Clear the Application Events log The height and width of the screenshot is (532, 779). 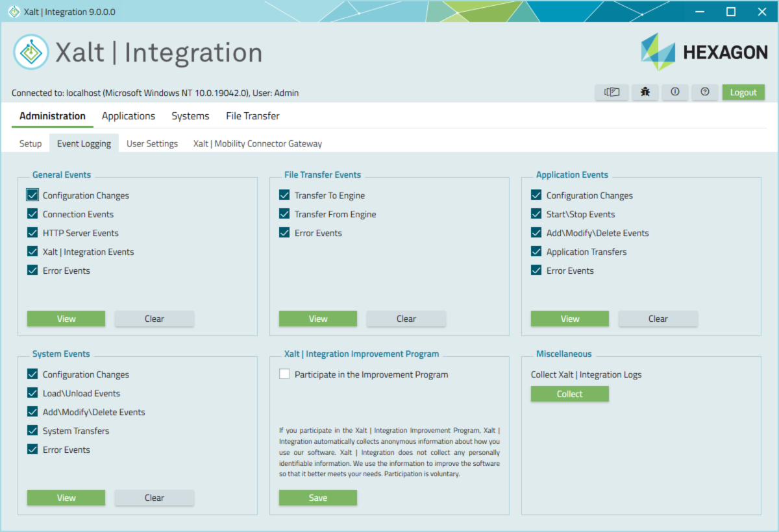(658, 319)
